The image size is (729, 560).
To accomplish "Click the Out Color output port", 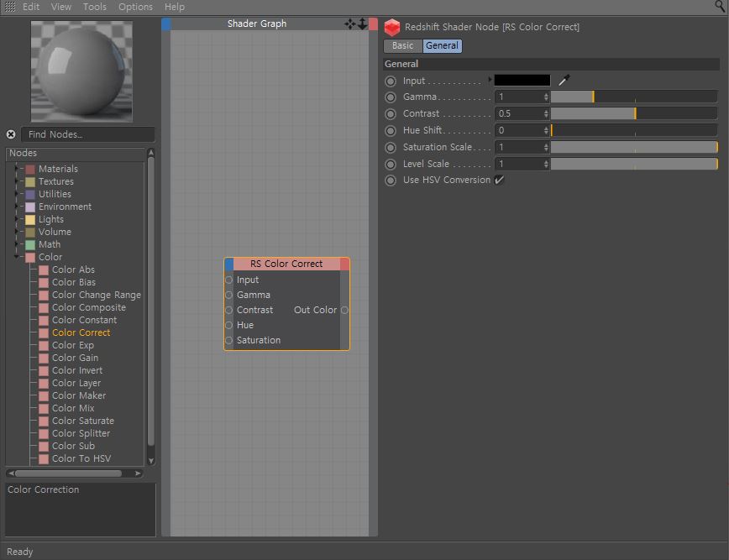I will (x=344, y=310).
